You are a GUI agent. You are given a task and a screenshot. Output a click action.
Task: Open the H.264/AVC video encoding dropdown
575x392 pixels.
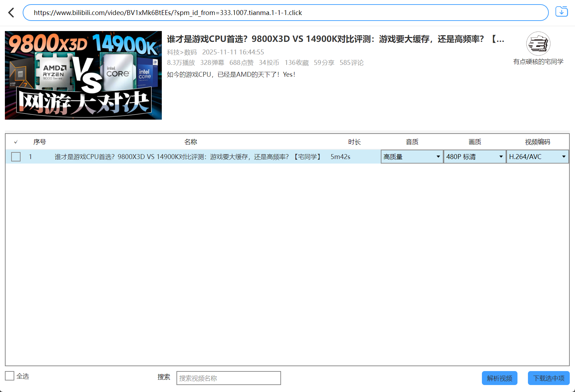[x=537, y=157]
